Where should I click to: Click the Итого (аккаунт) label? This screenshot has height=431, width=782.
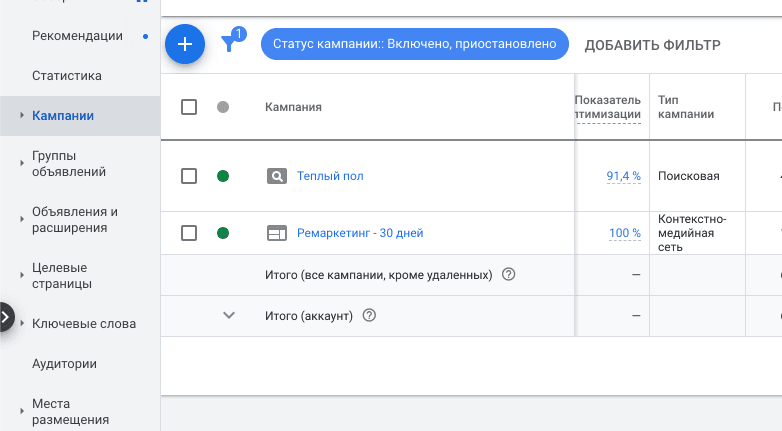coord(309,316)
